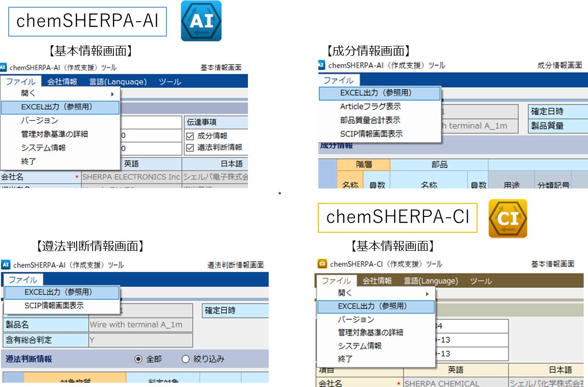Click the 部品 column header in 成分情報 table

pyautogui.click(x=439, y=165)
